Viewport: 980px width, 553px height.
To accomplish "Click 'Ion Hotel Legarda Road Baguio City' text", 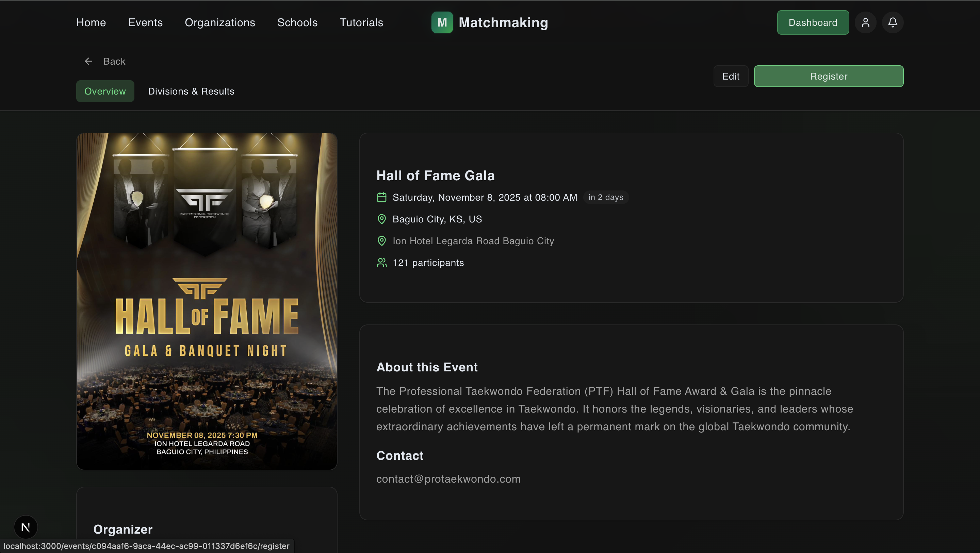I will 473,241.
